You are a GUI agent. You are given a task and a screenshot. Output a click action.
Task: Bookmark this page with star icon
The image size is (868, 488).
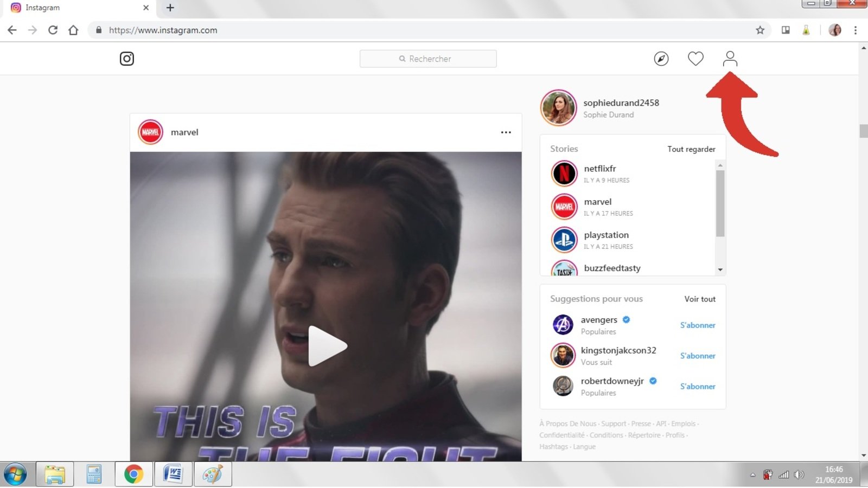[x=760, y=30]
